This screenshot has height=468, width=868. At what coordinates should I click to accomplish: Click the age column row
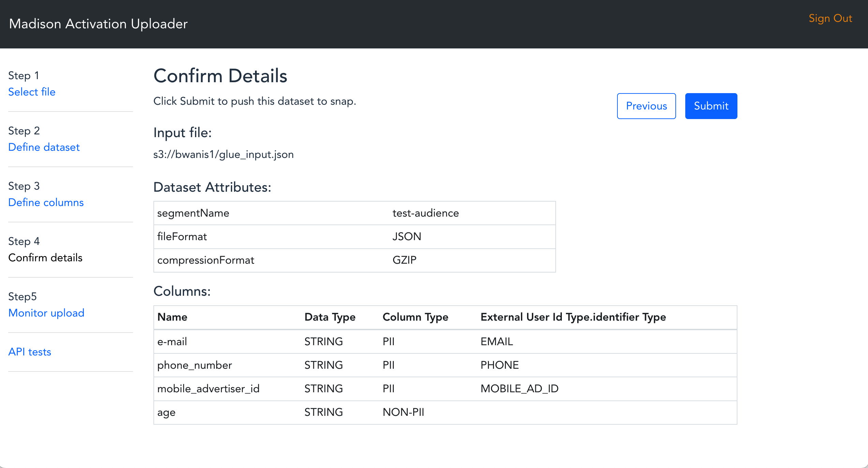click(445, 412)
